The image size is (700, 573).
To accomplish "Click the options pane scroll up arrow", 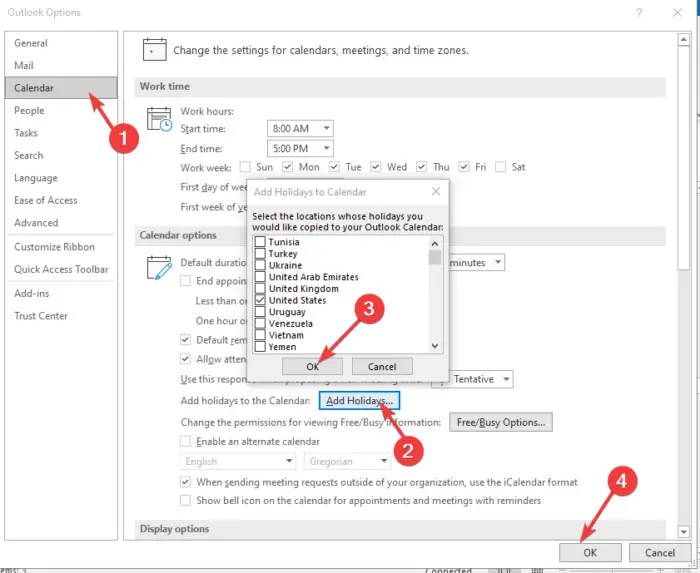I will [x=683, y=39].
